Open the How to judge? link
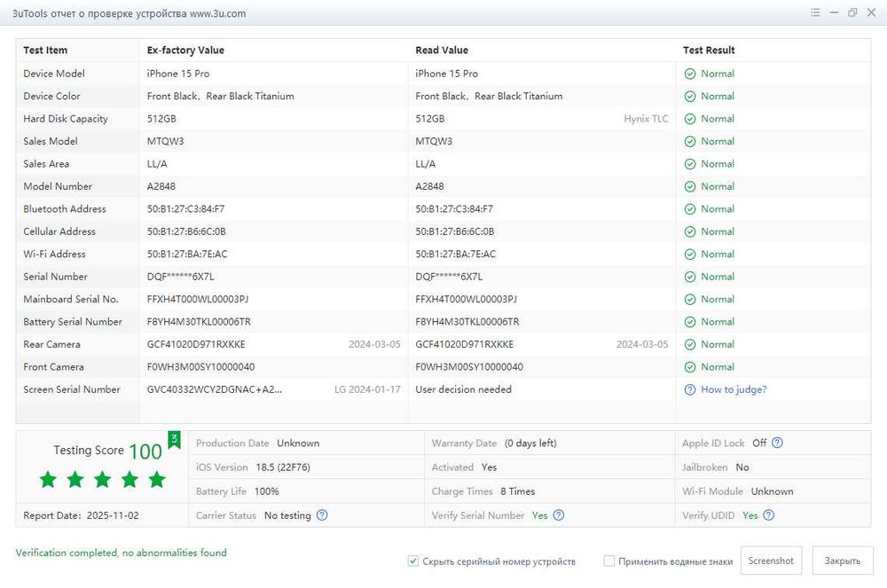The height and width of the screenshot is (588, 887). [734, 389]
